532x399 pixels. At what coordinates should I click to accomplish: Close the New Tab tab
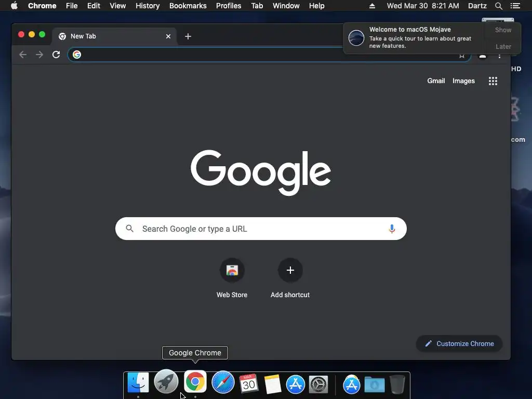168,36
